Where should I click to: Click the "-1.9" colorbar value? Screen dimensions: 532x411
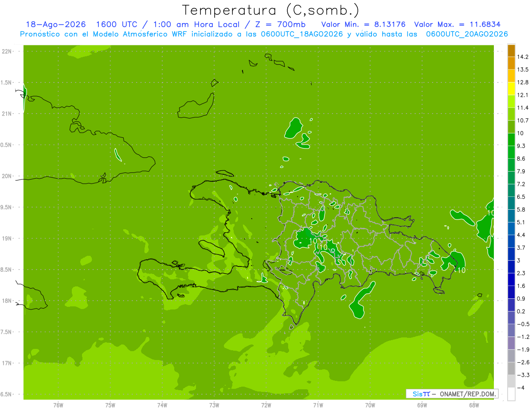[523, 349]
